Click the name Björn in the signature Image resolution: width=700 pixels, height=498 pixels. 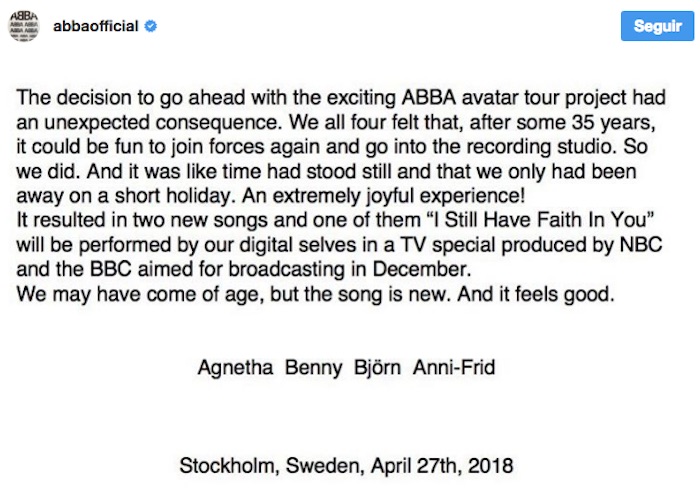(377, 367)
